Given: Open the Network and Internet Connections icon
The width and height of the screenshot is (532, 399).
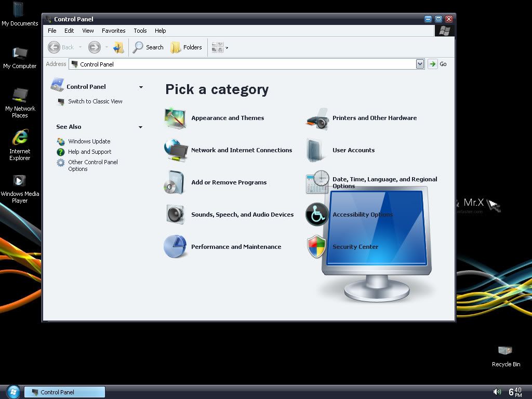Looking at the screenshot, I should [176, 150].
